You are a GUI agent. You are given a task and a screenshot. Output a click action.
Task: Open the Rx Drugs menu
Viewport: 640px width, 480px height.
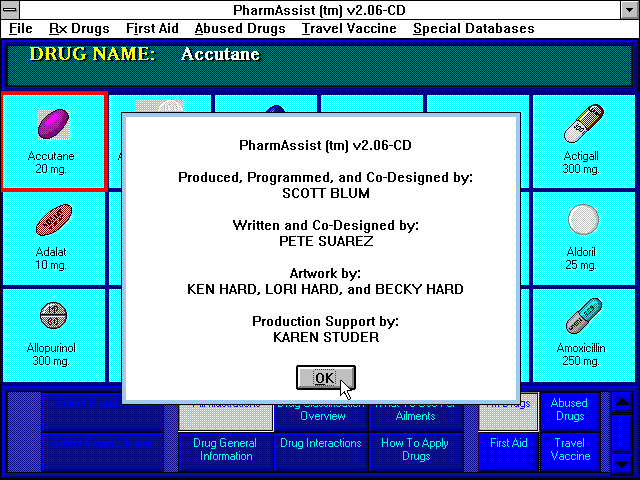[79, 29]
